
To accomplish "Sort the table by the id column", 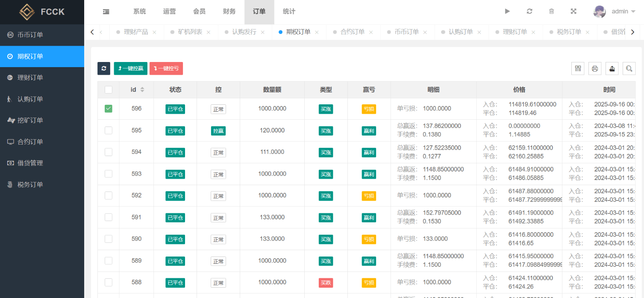I will click(x=142, y=90).
